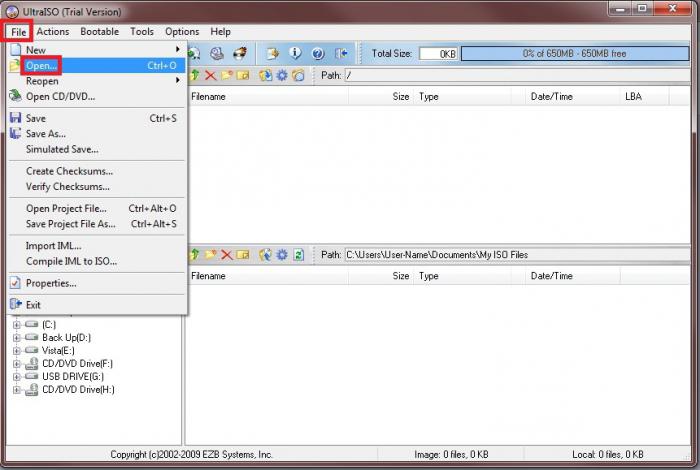Click the green refresh icon in lower local toolbar

[x=298, y=255]
